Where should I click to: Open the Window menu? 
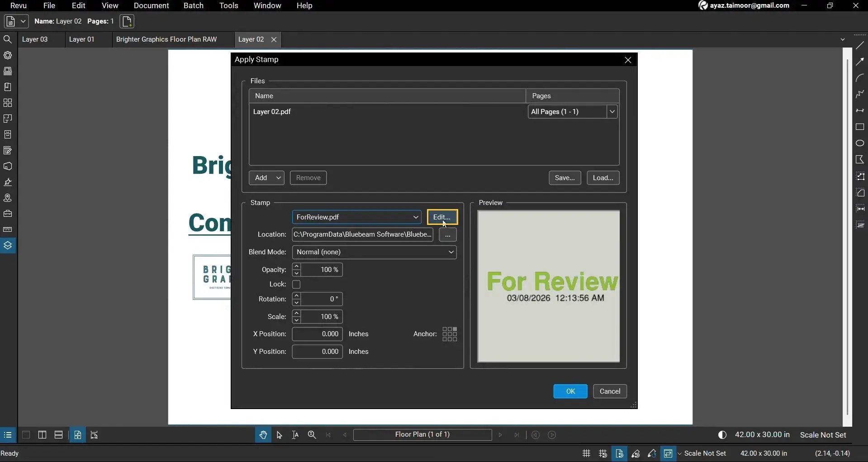tap(267, 5)
